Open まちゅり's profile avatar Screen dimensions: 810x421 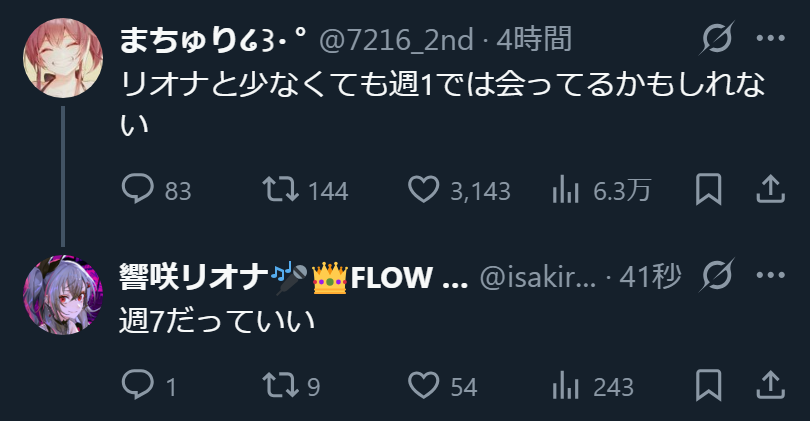(63, 57)
